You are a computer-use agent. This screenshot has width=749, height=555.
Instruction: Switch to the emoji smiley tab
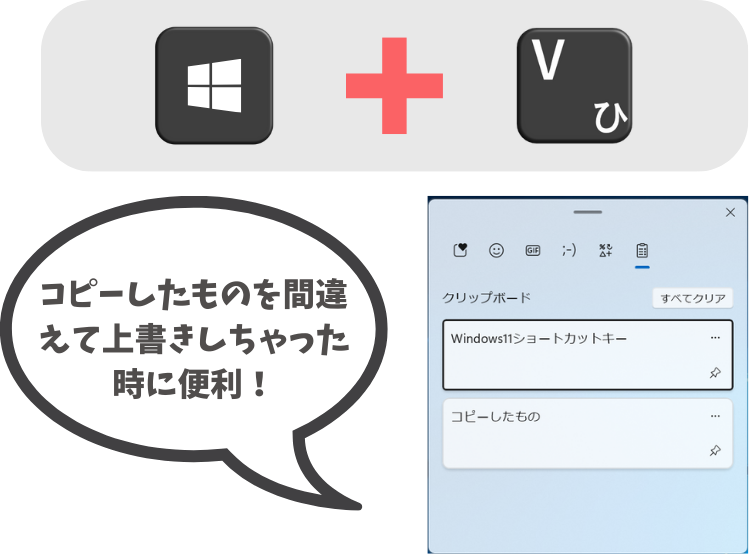click(x=496, y=250)
